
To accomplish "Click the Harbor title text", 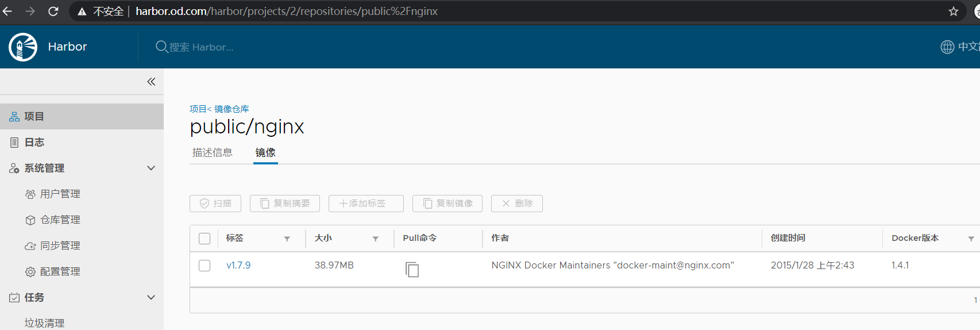I will (x=67, y=47).
